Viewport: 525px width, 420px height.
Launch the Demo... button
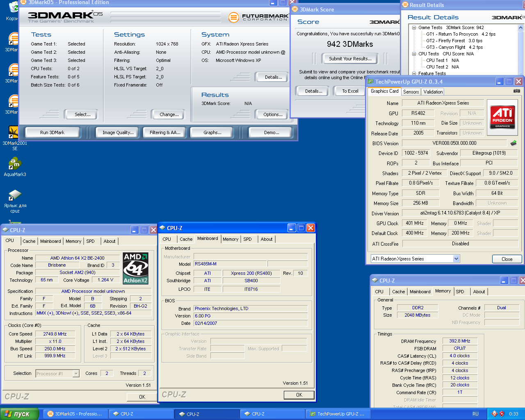272,132
